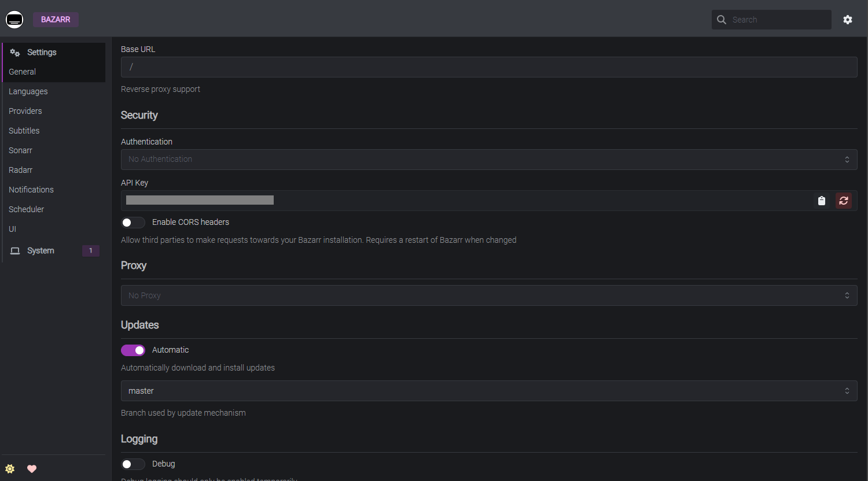The height and width of the screenshot is (481, 868).
Task: Open the Authentication dropdown
Action: pyautogui.click(x=488, y=160)
